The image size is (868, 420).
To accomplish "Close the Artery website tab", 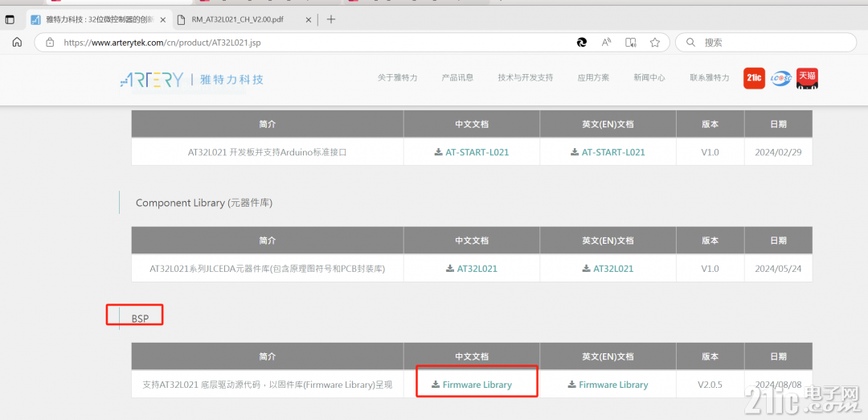I will click(162, 19).
